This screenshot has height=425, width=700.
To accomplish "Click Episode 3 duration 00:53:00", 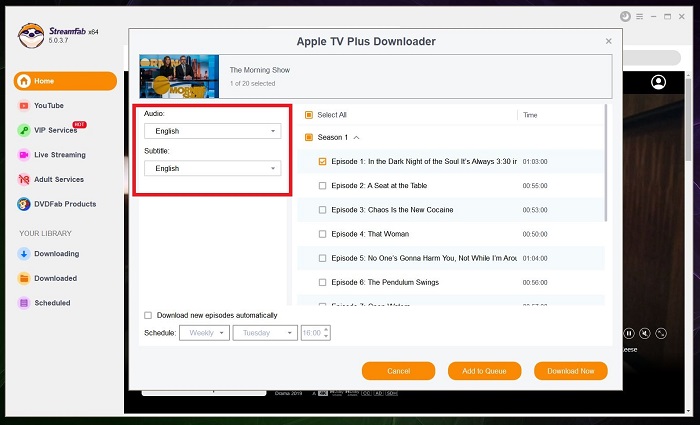I will (x=535, y=210).
